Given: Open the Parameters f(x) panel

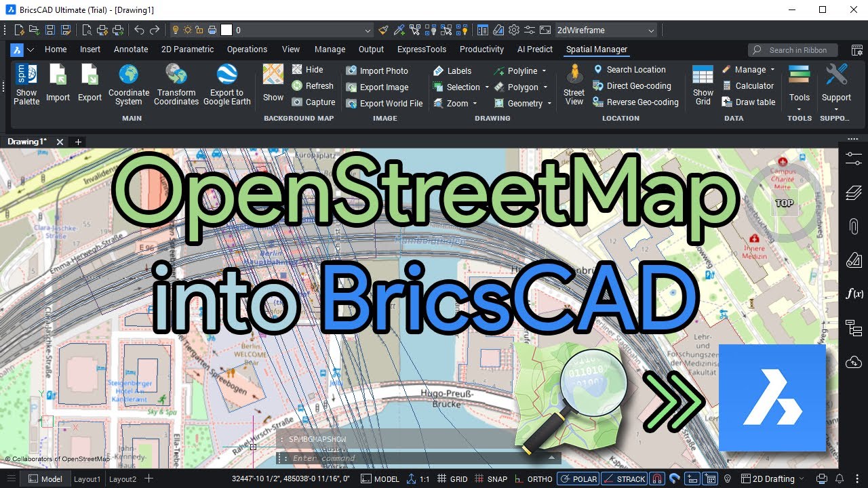Looking at the screenshot, I should pyautogui.click(x=853, y=293).
